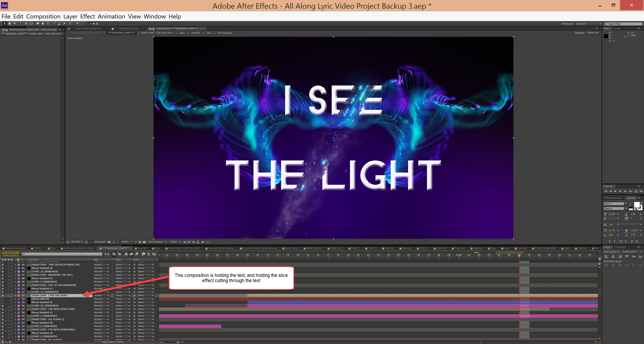Screen dimensions: 644x344
Task: Hide the Plexus Sonduck 25 layer
Action: click(2, 268)
